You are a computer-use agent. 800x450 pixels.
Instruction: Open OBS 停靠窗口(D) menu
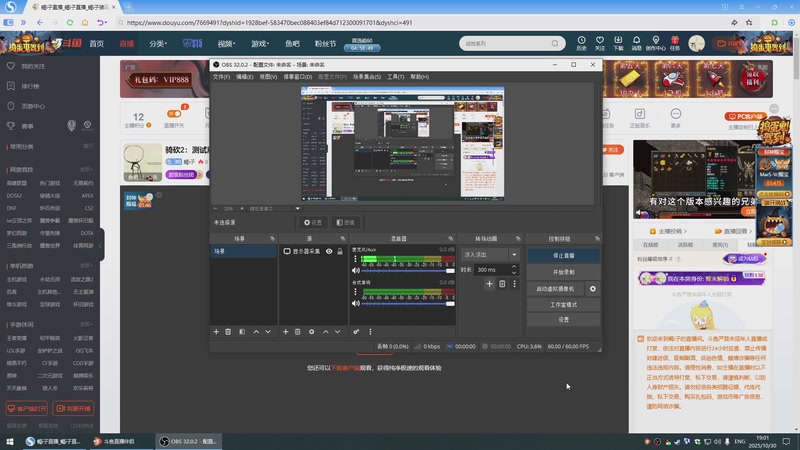coord(297,77)
